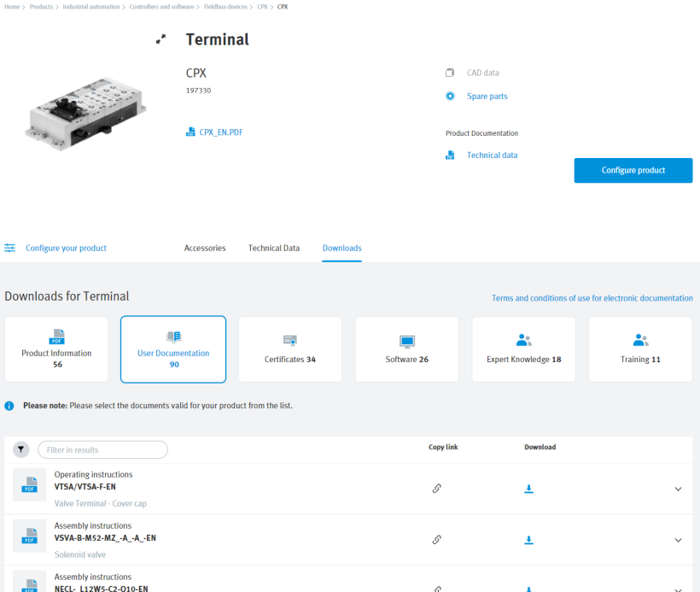Click the Configure product button
Viewport: 700px width, 592px height.
pos(633,170)
